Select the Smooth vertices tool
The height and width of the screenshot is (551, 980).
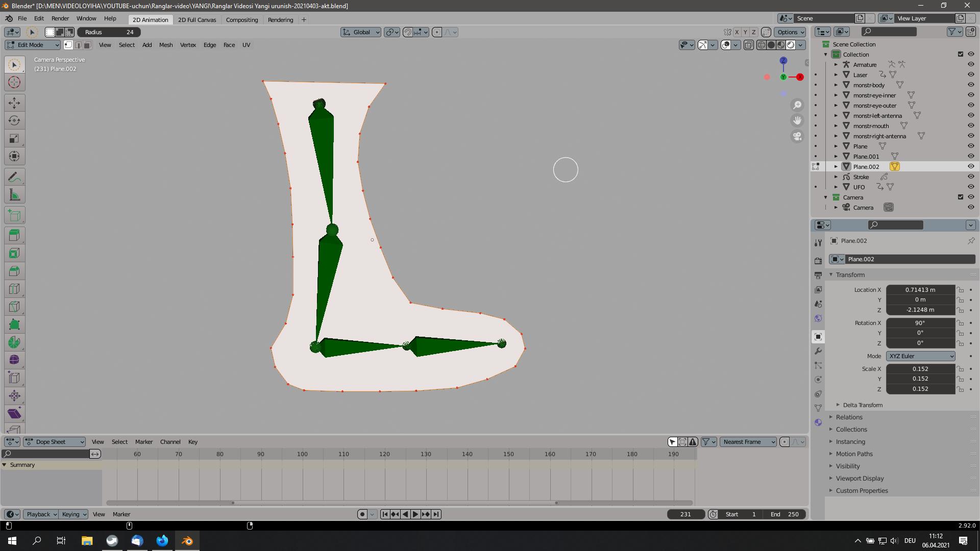[x=14, y=360]
